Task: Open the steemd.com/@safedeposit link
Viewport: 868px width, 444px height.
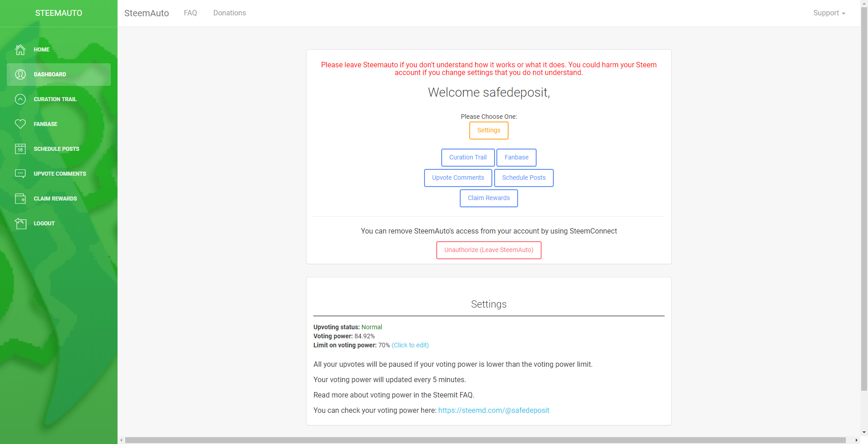Action: (x=494, y=411)
